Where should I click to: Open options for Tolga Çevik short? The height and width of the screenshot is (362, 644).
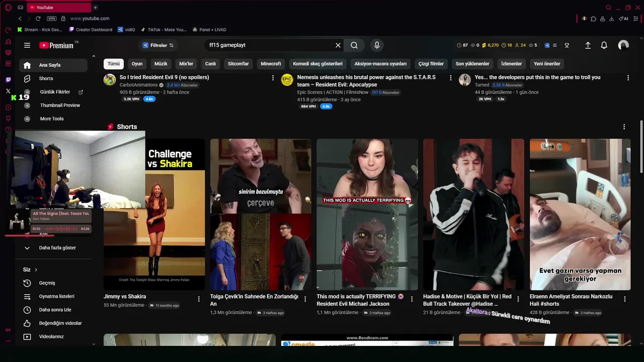(305, 299)
